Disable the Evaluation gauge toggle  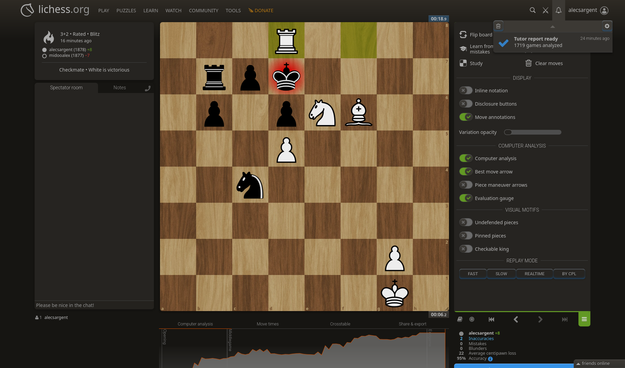tap(466, 198)
